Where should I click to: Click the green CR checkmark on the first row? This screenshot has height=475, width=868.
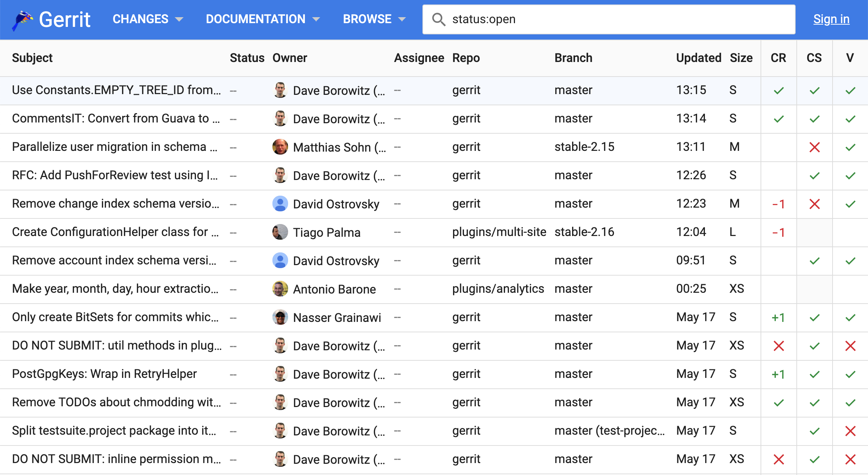point(778,90)
